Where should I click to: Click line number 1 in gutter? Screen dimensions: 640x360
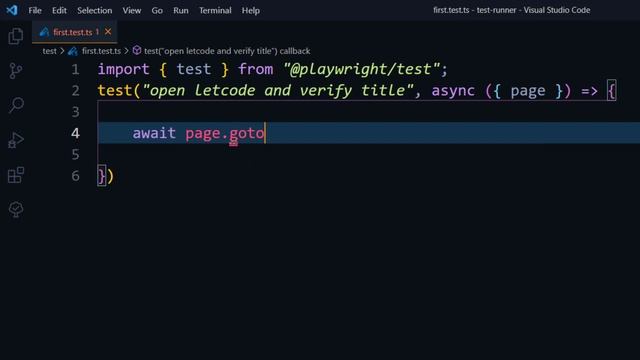coord(76,69)
